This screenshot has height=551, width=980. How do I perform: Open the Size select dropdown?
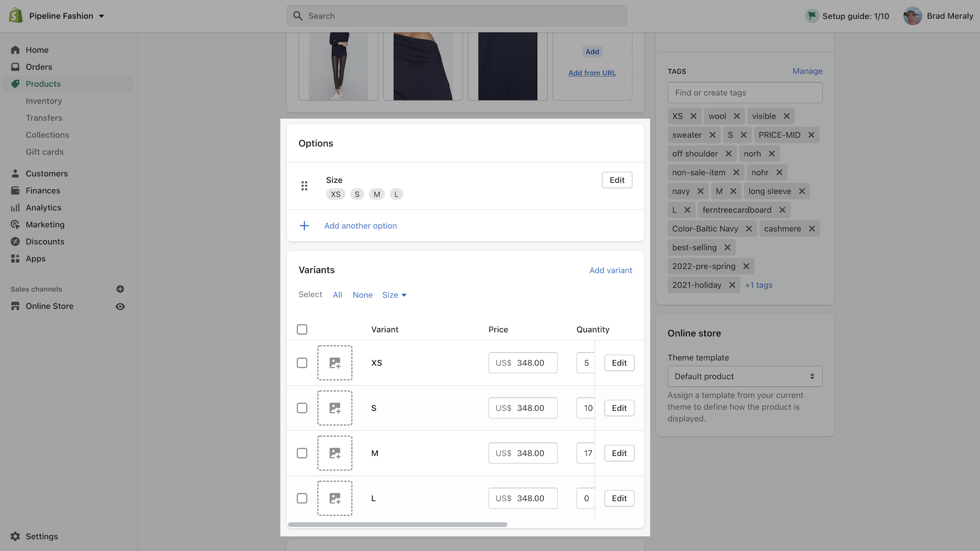coord(395,295)
